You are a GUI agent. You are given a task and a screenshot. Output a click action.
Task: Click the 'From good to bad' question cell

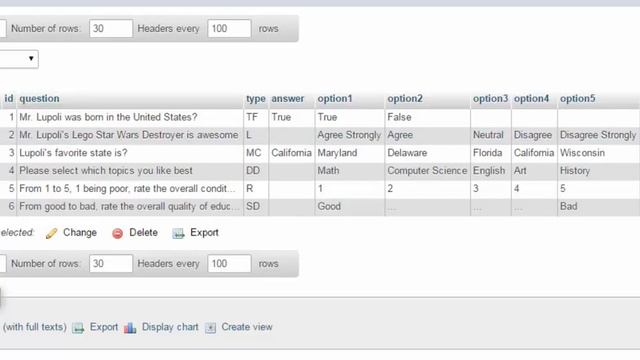coord(129,207)
